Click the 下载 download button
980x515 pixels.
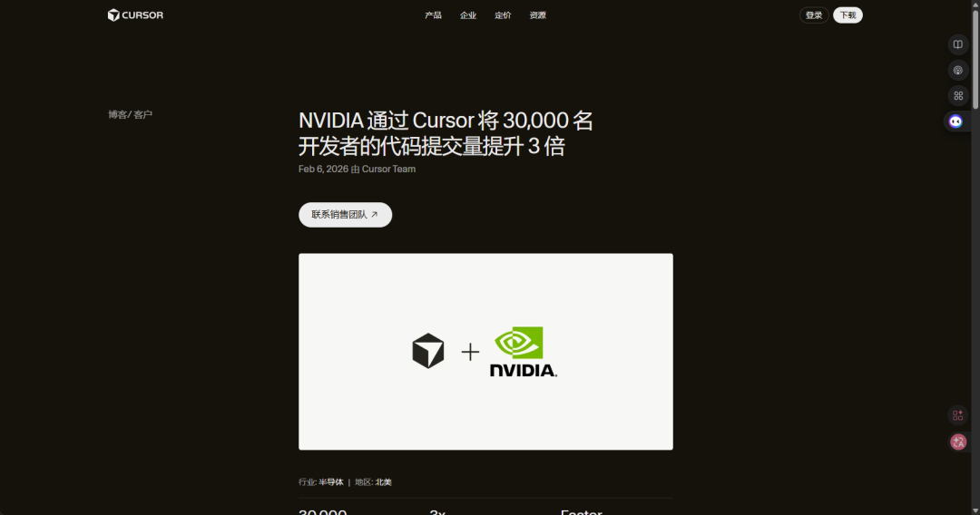(848, 15)
